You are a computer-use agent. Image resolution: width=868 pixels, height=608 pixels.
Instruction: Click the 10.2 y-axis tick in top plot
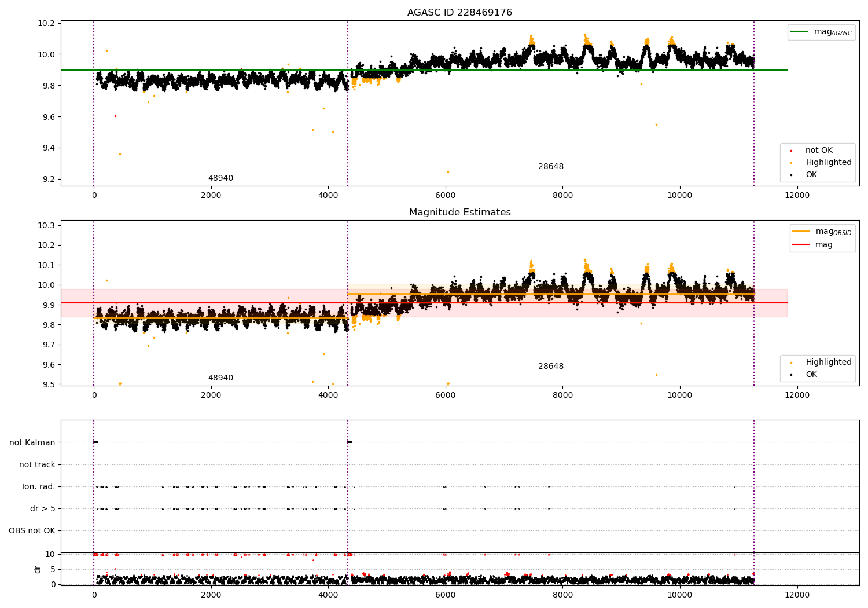[46, 24]
